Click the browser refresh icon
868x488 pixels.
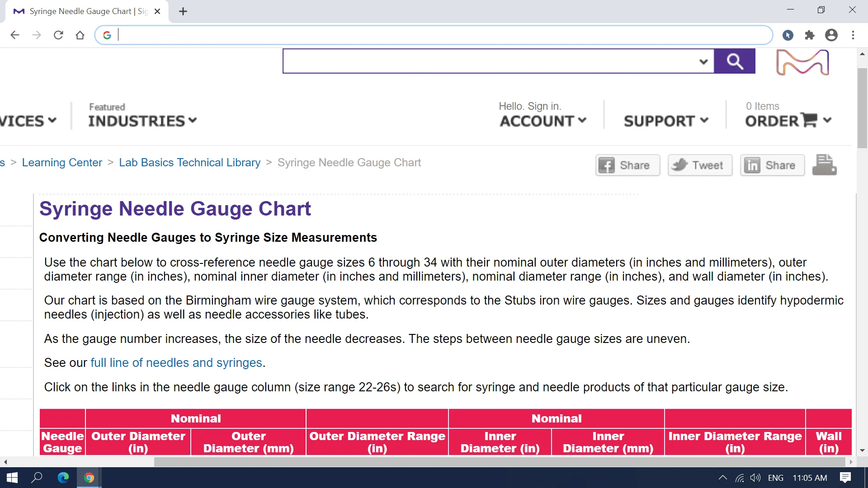[57, 35]
